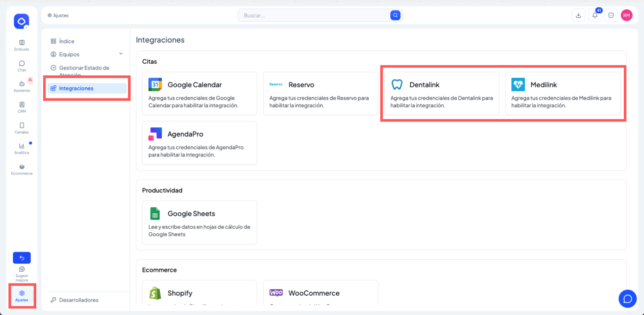Expand the Equipos submenu chevron
The image size is (644, 315).
coord(121,54)
